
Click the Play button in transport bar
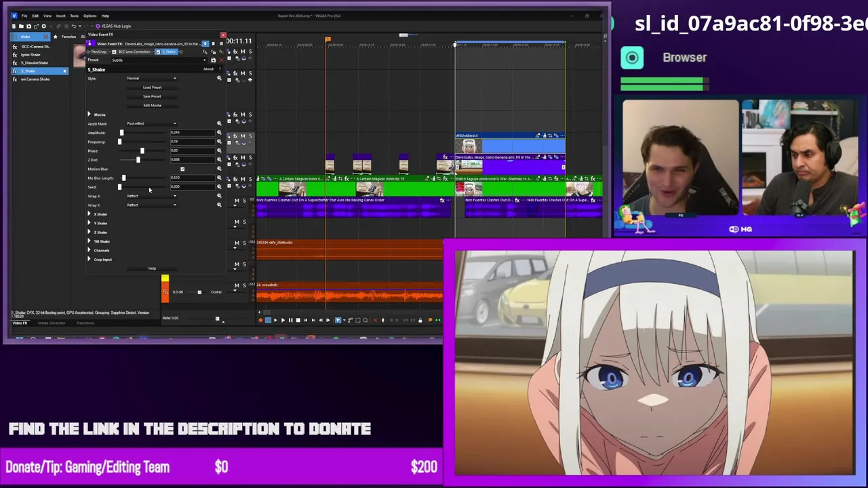(x=283, y=320)
